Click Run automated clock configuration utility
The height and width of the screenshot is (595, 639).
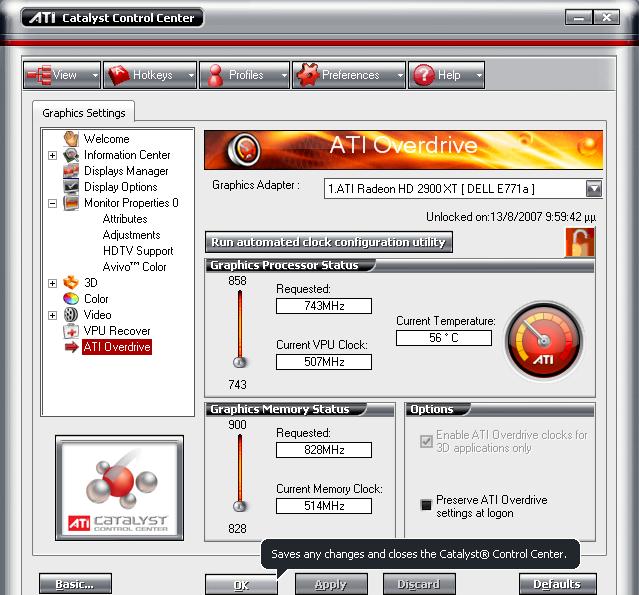[x=328, y=242]
